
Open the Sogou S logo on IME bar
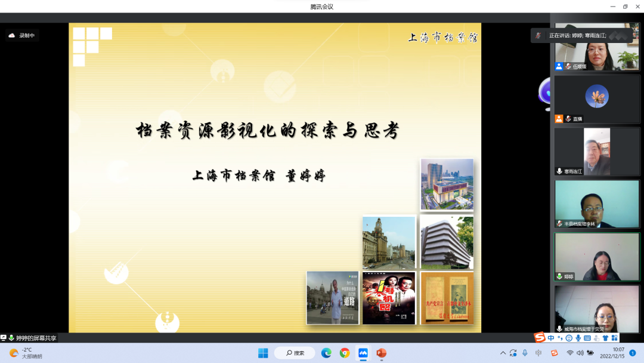[540, 337]
